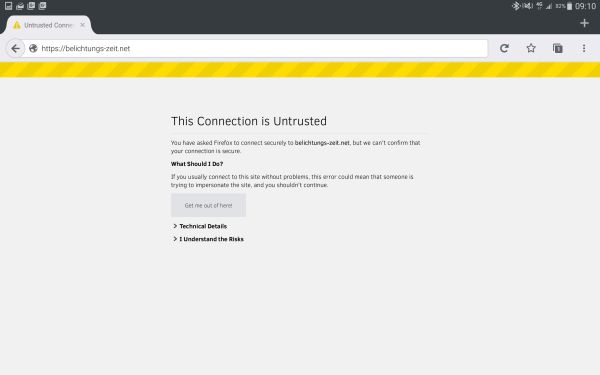Viewport: 600px width, 375px height.
Task: Reload the page with the refresh icon
Action: point(504,48)
